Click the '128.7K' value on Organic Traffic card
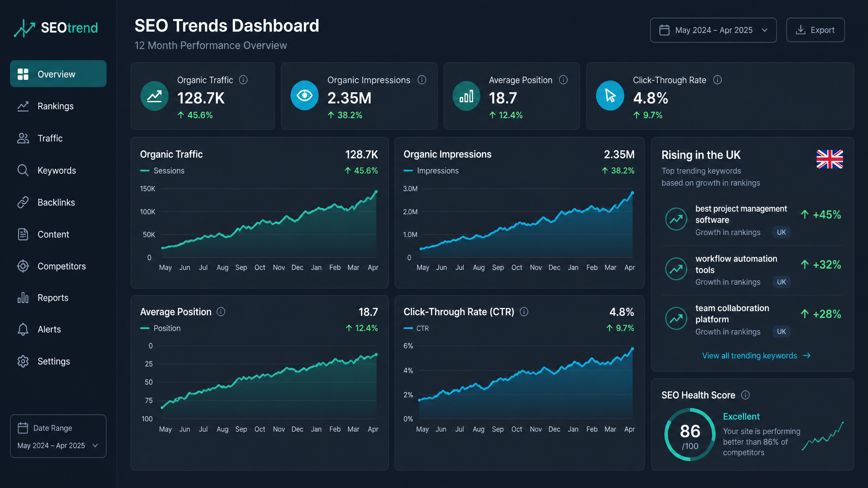Screen dimensions: 868x488 tap(201, 98)
